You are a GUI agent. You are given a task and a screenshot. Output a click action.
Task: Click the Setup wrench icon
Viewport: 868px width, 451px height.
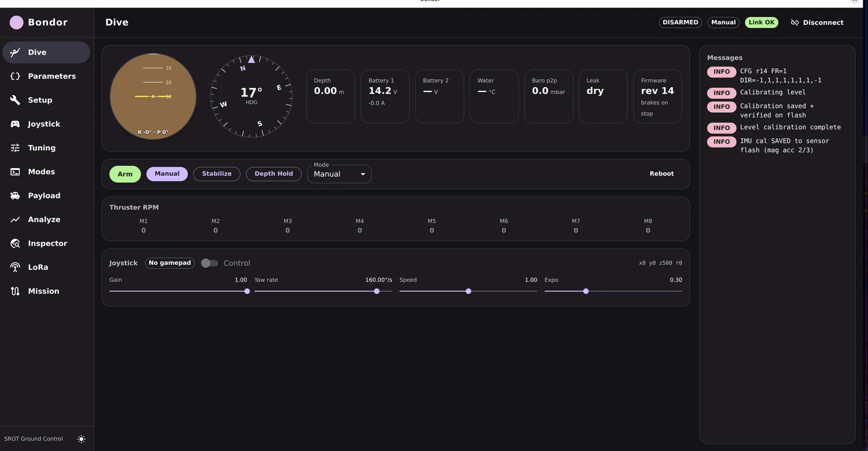[15, 100]
